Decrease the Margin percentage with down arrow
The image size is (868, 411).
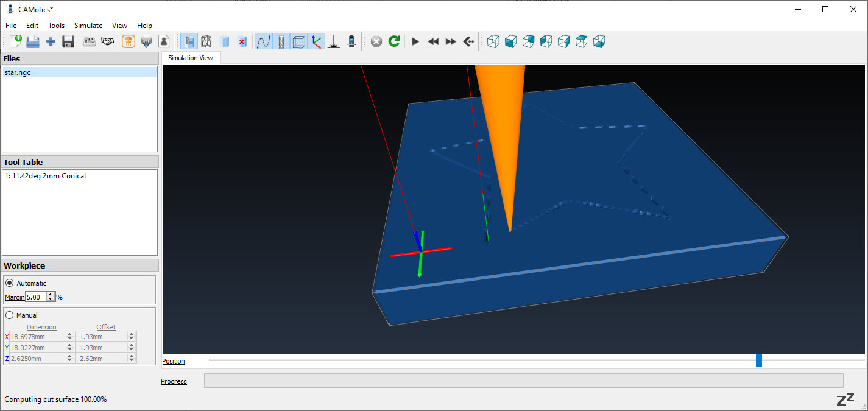51,300
